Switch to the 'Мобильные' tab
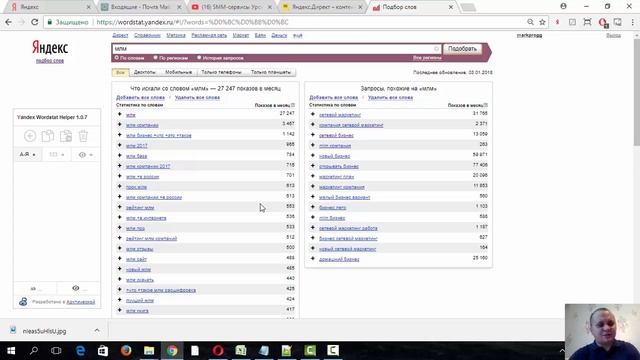The height and width of the screenshot is (360, 640). coord(178,72)
